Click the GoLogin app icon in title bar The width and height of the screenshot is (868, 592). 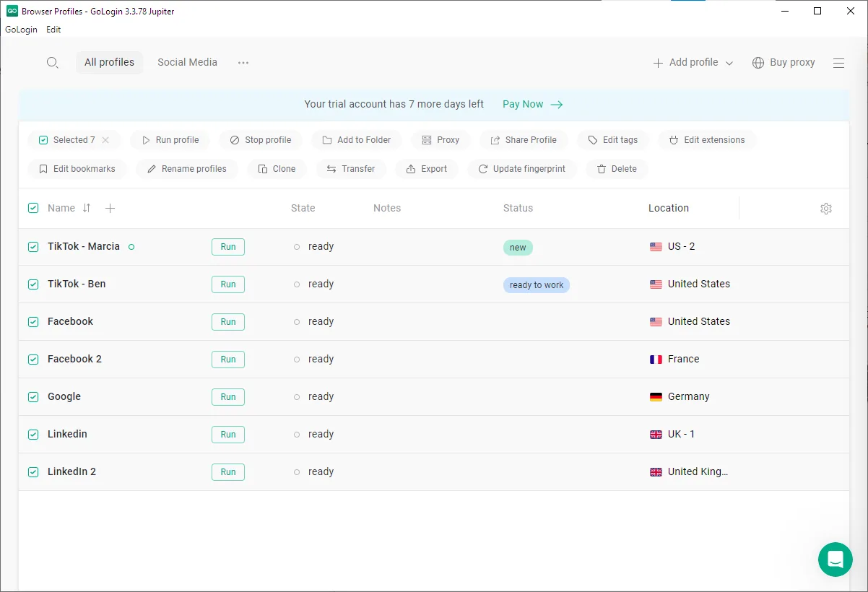click(x=12, y=11)
